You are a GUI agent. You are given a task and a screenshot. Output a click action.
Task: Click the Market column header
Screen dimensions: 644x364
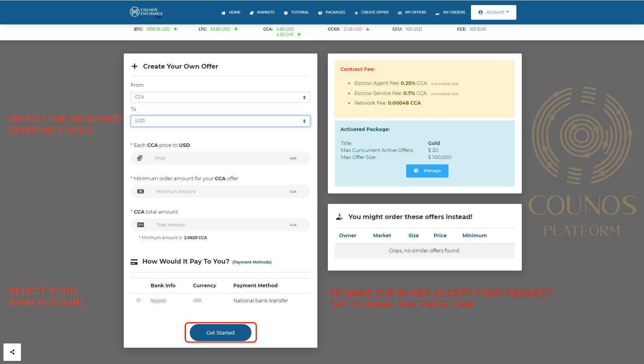tap(382, 236)
